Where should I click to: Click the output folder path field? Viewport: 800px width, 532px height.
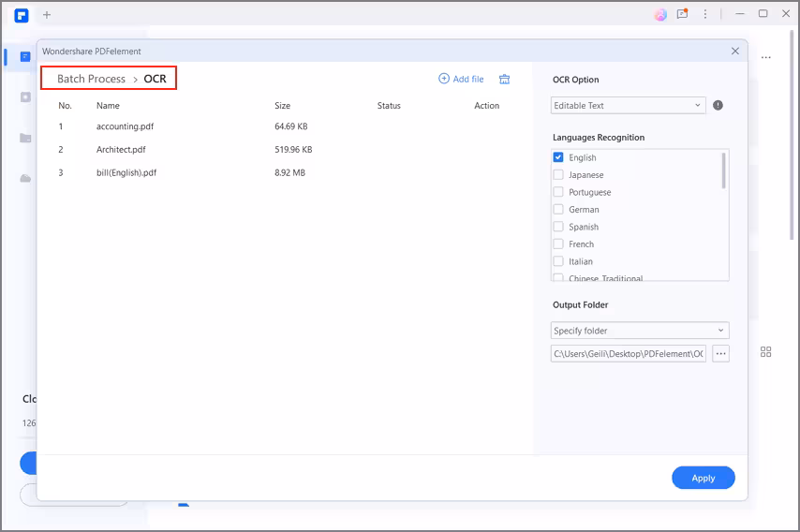pyautogui.click(x=628, y=353)
